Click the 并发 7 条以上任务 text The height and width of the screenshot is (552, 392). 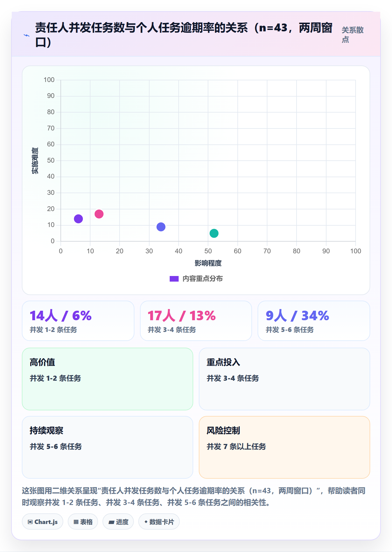236,446
